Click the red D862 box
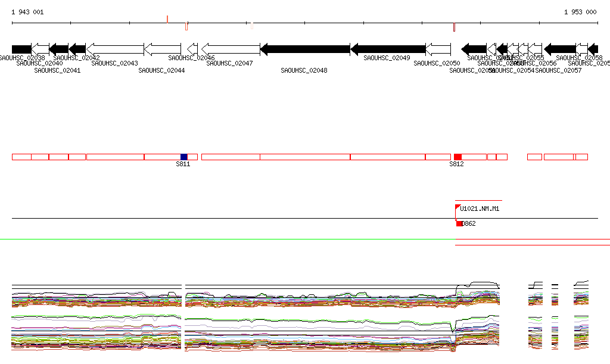Image resolution: width=610 pixels, height=364 pixels. click(459, 223)
